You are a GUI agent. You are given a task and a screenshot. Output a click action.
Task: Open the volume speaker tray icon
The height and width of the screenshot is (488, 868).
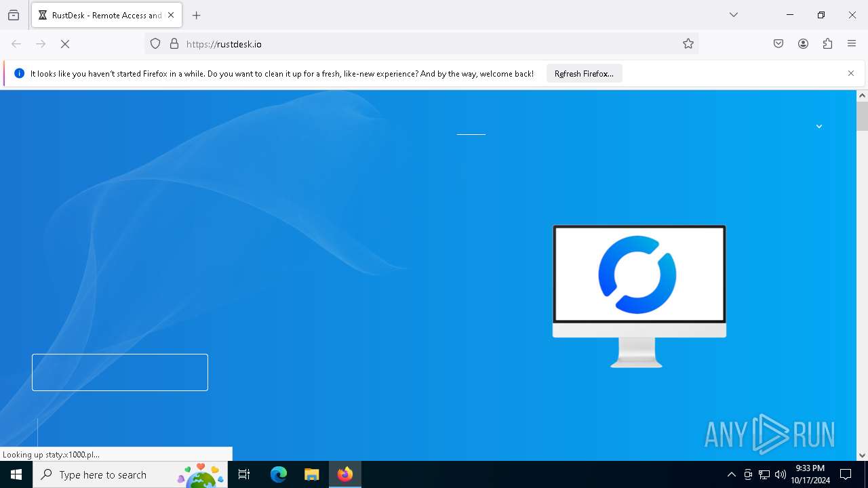pos(781,474)
